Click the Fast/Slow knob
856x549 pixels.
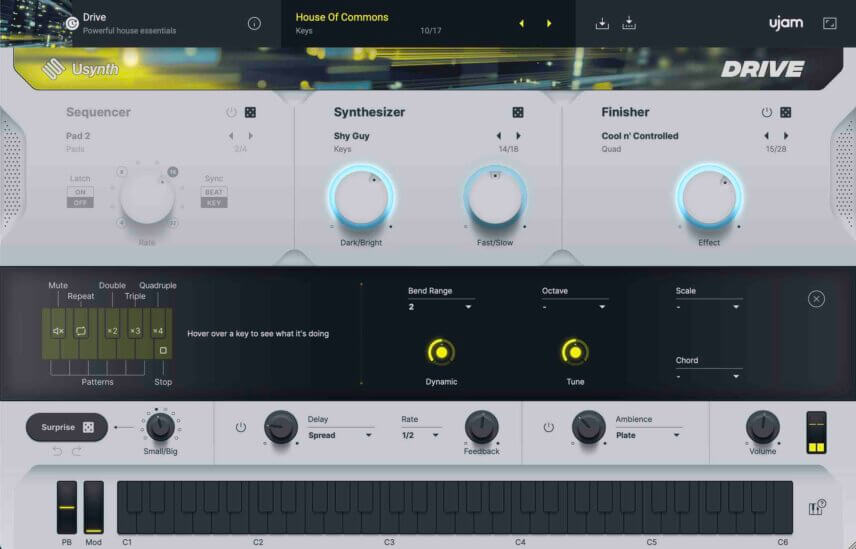point(495,197)
